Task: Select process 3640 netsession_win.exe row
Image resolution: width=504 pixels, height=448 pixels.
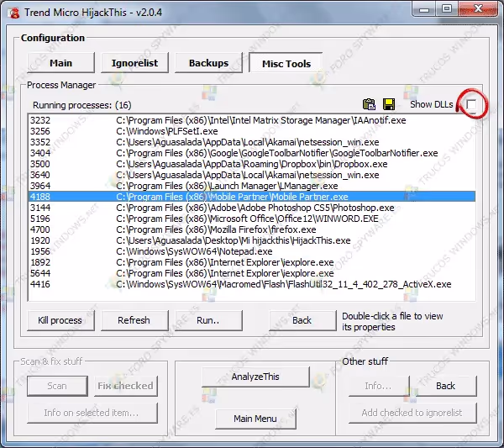Action: [252, 175]
